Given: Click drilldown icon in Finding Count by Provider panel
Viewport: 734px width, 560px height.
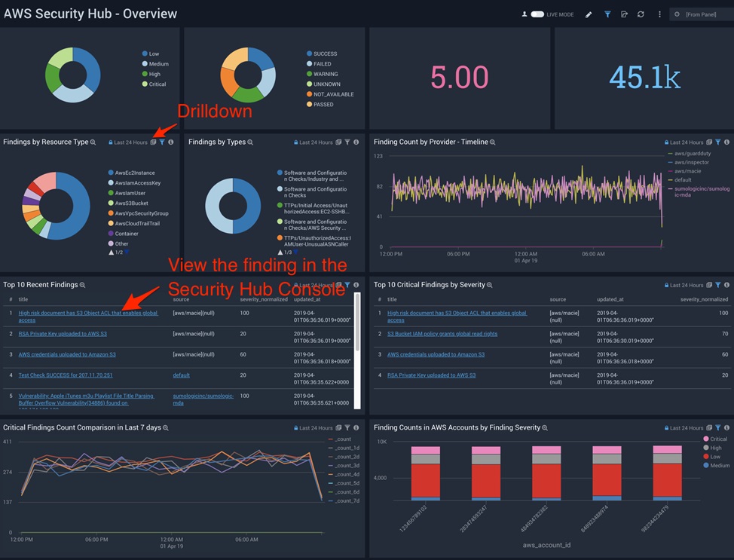Looking at the screenshot, I should pos(709,142).
